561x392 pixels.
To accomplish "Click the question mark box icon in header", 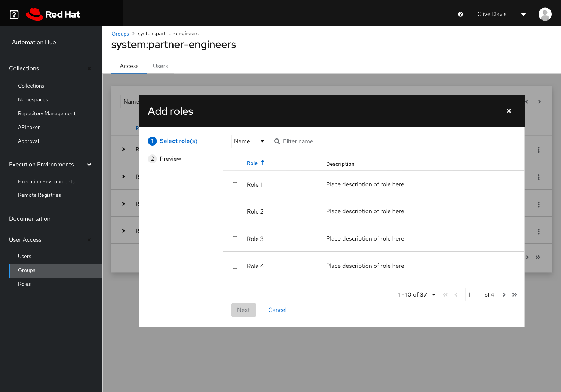I will pos(14,15).
